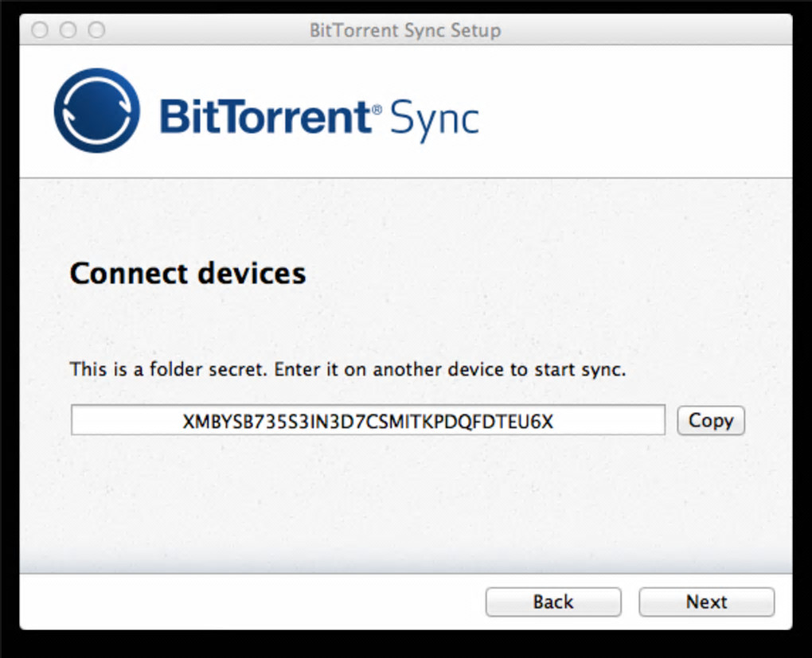Click the XMBYSB735S3IN3D7 secret key text

coord(367,422)
